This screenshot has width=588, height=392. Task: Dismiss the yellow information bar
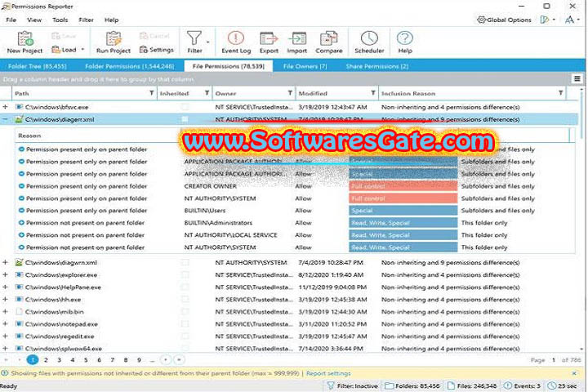tap(574, 373)
